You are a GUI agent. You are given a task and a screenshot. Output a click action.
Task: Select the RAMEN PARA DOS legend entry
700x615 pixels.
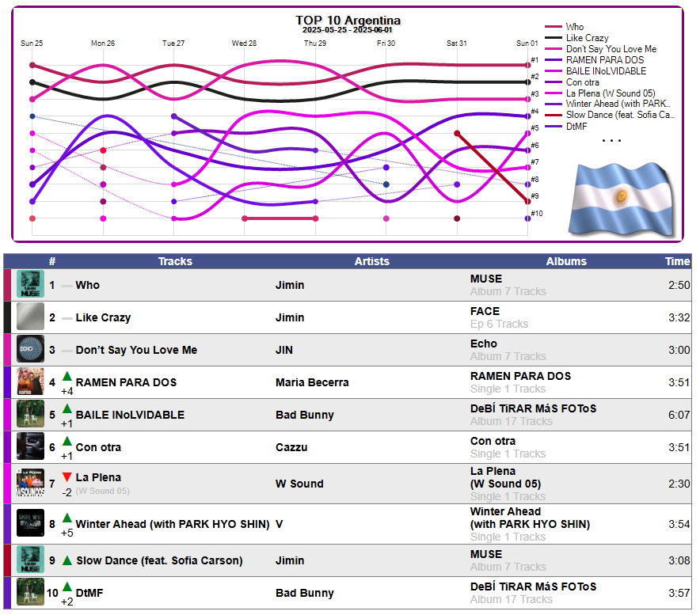pyautogui.click(x=595, y=60)
